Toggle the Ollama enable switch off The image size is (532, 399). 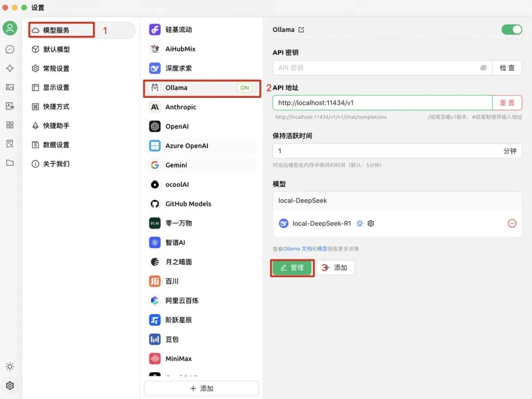point(512,30)
